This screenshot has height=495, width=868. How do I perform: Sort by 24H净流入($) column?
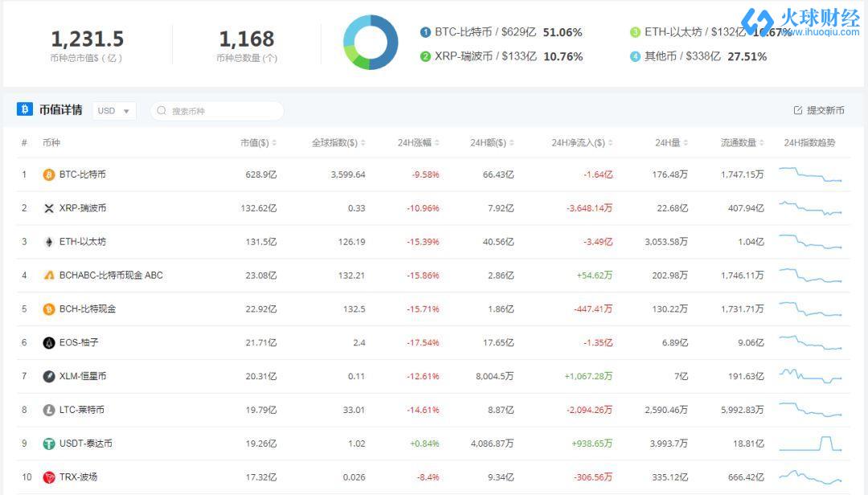point(582,143)
